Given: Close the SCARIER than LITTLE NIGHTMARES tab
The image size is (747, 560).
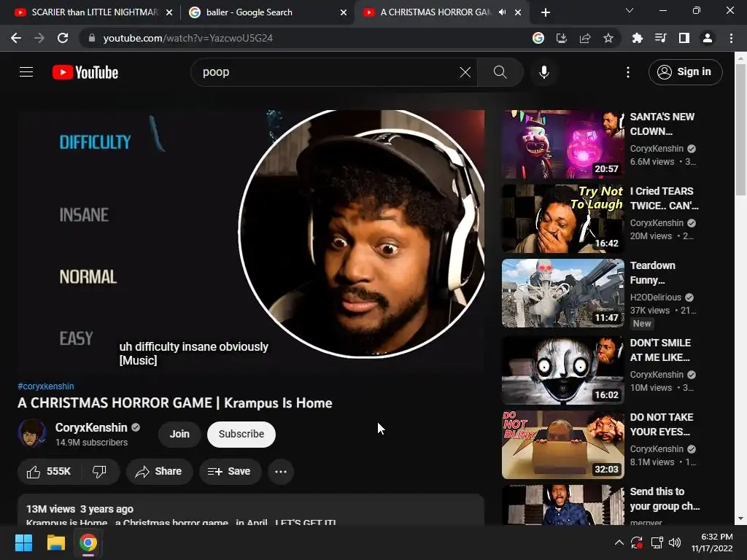Looking at the screenshot, I should [169, 12].
